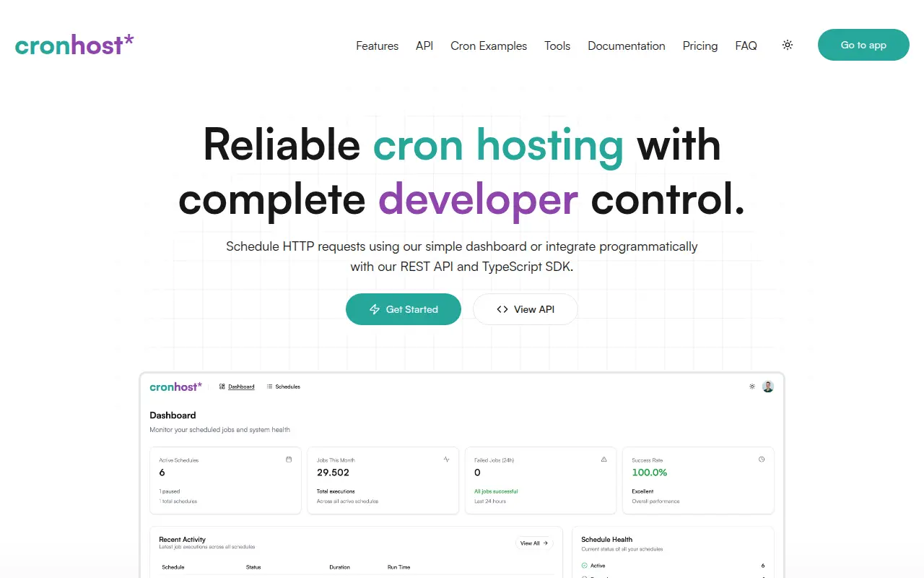This screenshot has width=924, height=578.
Task: Click the 29.502 jobs value
Action: click(x=333, y=473)
